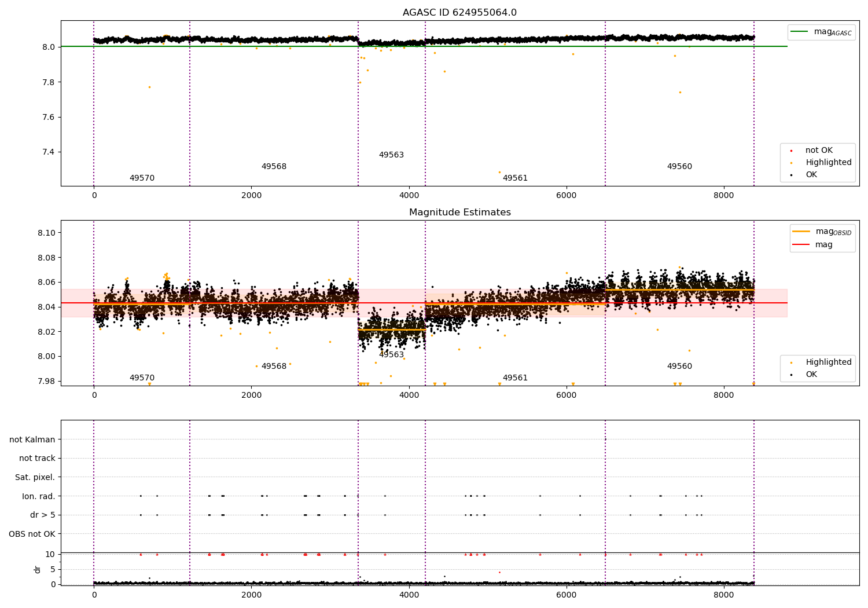Click the 'AGASC ID 624955064.0' plot title

459,13
